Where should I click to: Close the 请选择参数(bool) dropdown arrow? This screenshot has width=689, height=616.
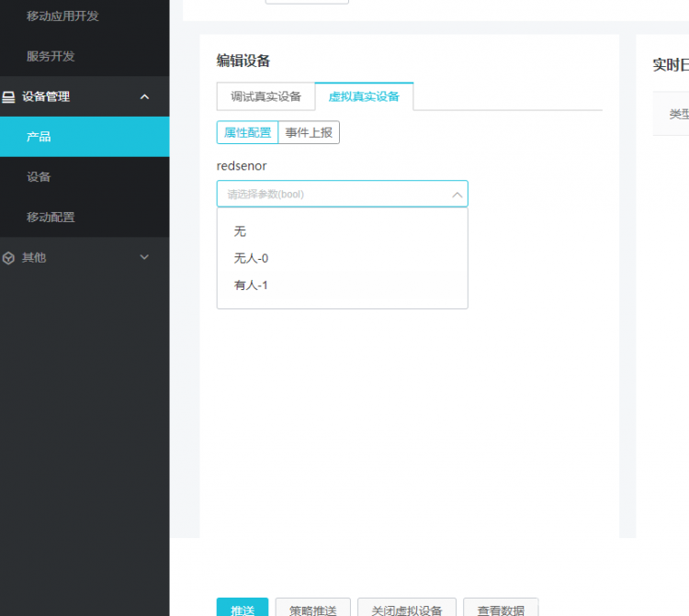tap(457, 194)
